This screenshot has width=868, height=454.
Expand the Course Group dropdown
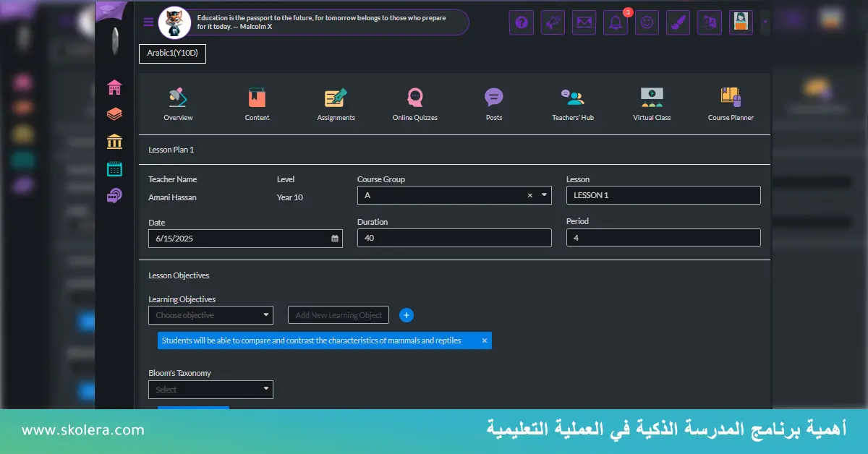543,194
